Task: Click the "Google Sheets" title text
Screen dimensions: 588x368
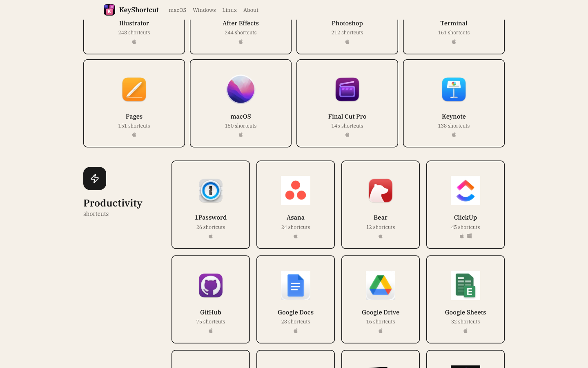Action: coord(465,312)
